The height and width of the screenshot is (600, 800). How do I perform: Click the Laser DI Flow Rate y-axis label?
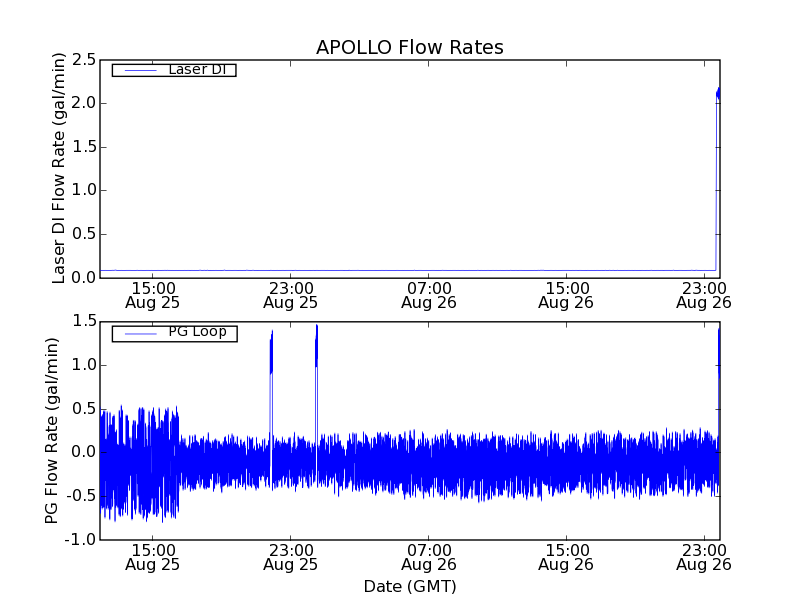pos(59,168)
